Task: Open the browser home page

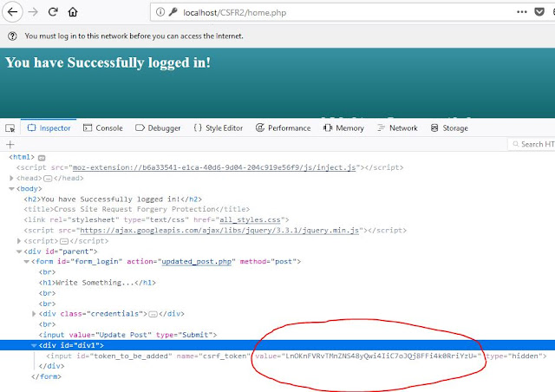Action: 73,12
